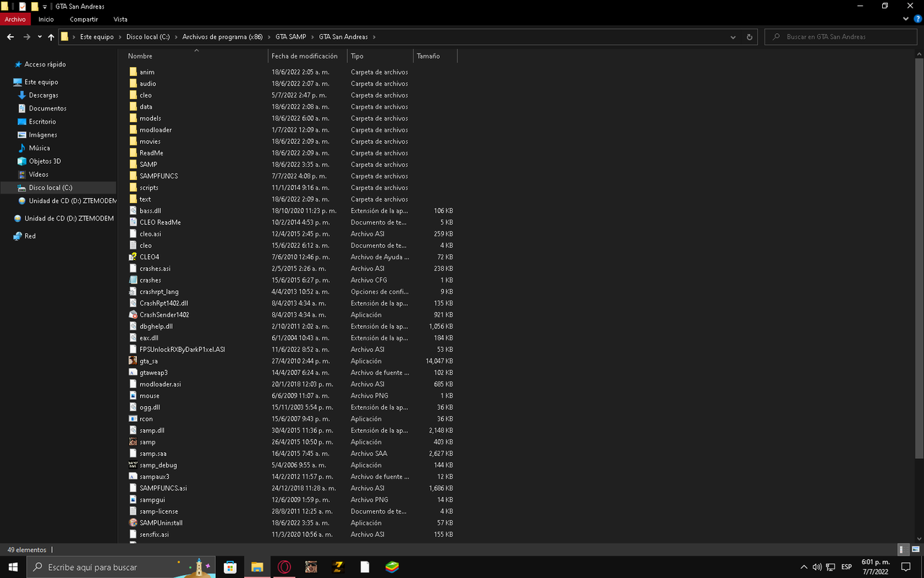
Task: Refresh the GTA San Andreas folder
Action: [749, 37]
